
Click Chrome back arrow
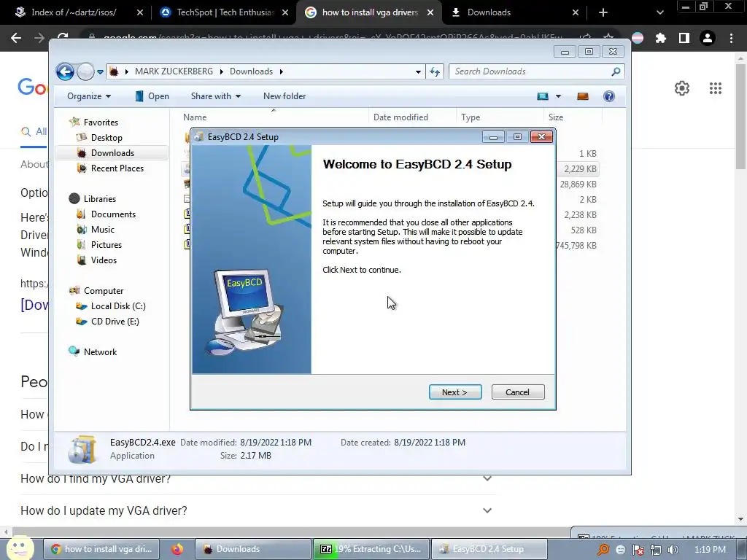16,38
